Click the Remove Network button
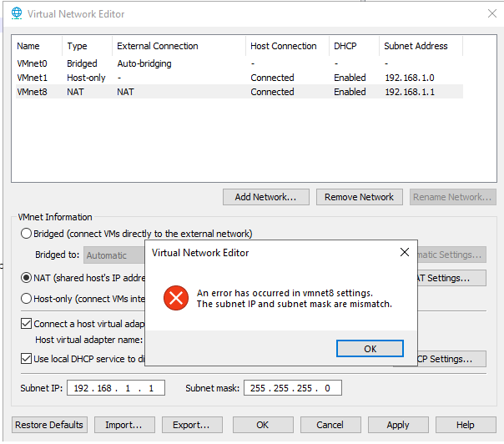 (359, 197)
